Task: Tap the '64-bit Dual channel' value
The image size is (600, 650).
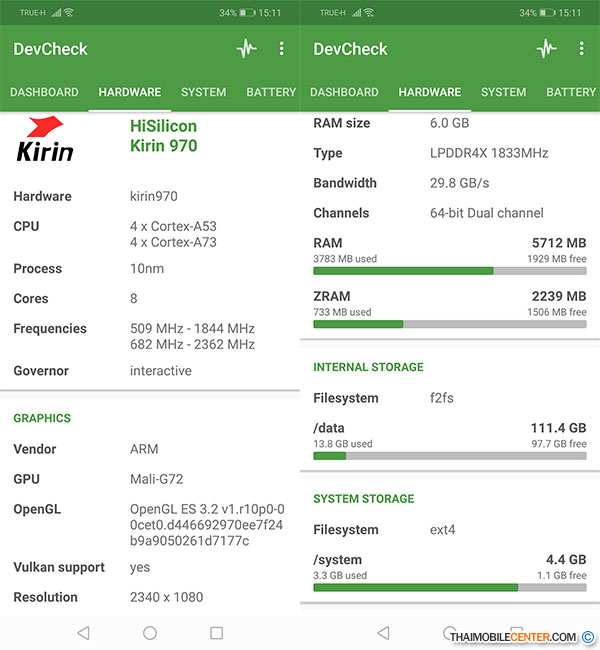Action: (487, 213)
